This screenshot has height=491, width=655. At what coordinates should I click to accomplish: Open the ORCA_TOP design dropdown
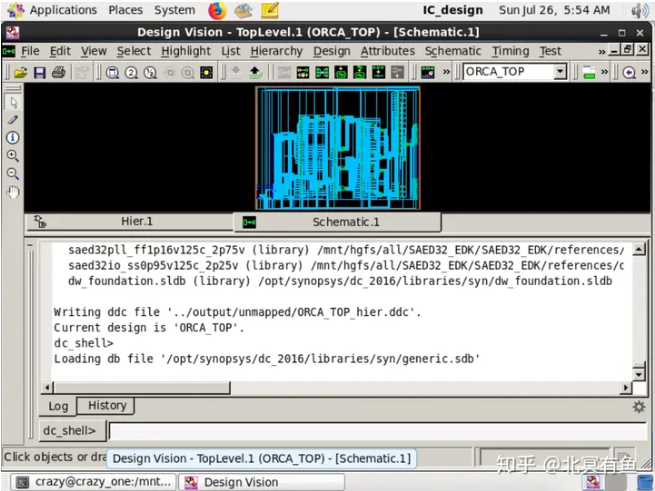point(560,72)
